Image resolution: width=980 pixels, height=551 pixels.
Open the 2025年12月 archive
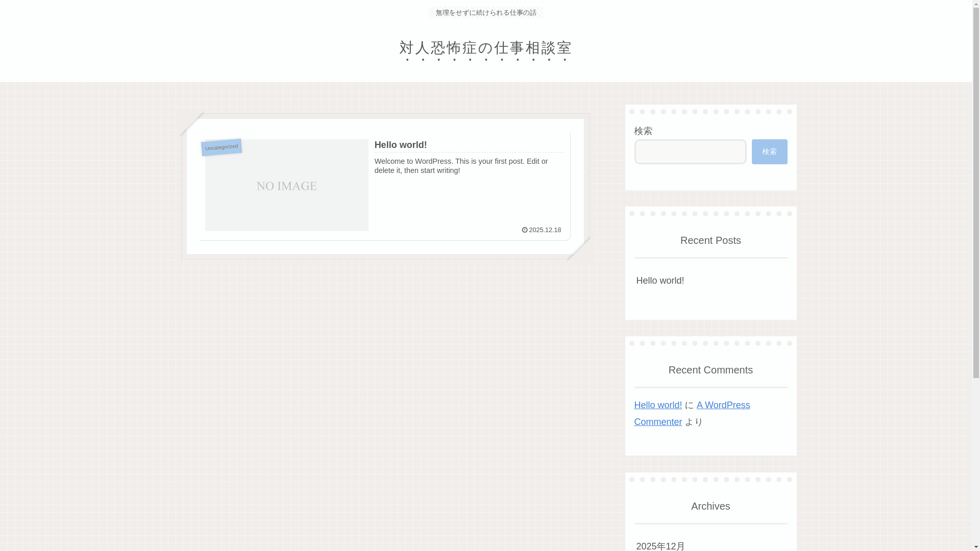pyautogui.click(x=660, y=546)
